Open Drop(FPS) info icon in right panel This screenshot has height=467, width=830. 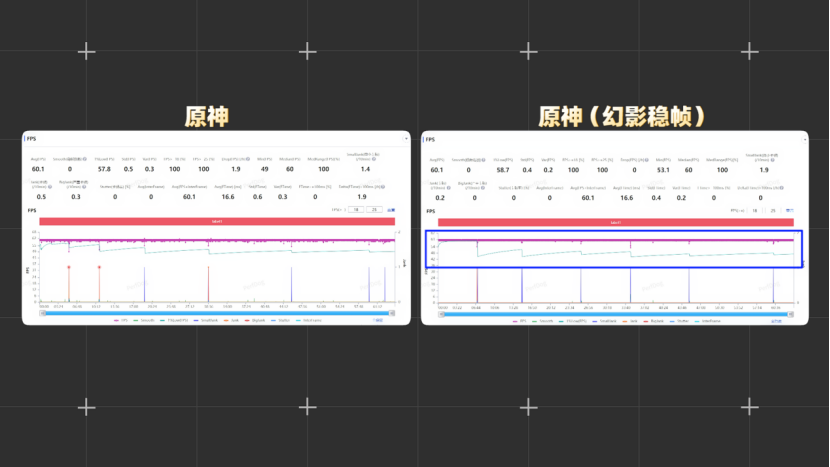[x=646, y=160]
